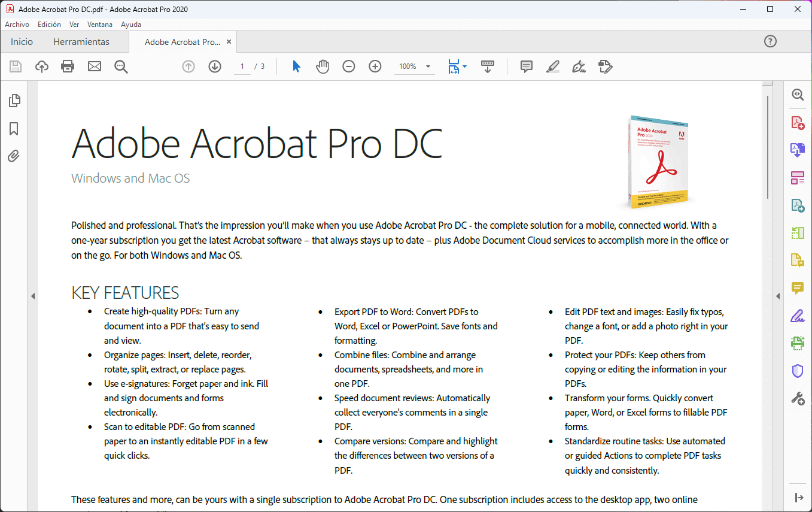
Task: Open the Protect shield tool
Action: coord(798,371)
